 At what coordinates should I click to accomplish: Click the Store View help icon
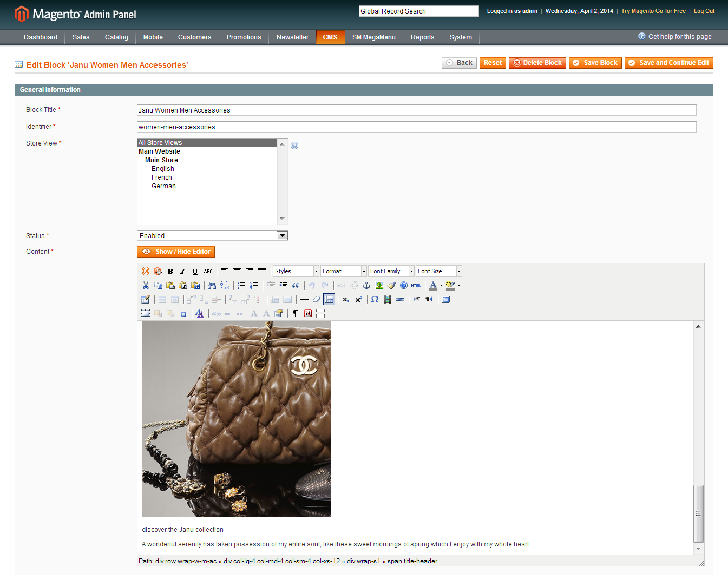click(x=294, y=146)
